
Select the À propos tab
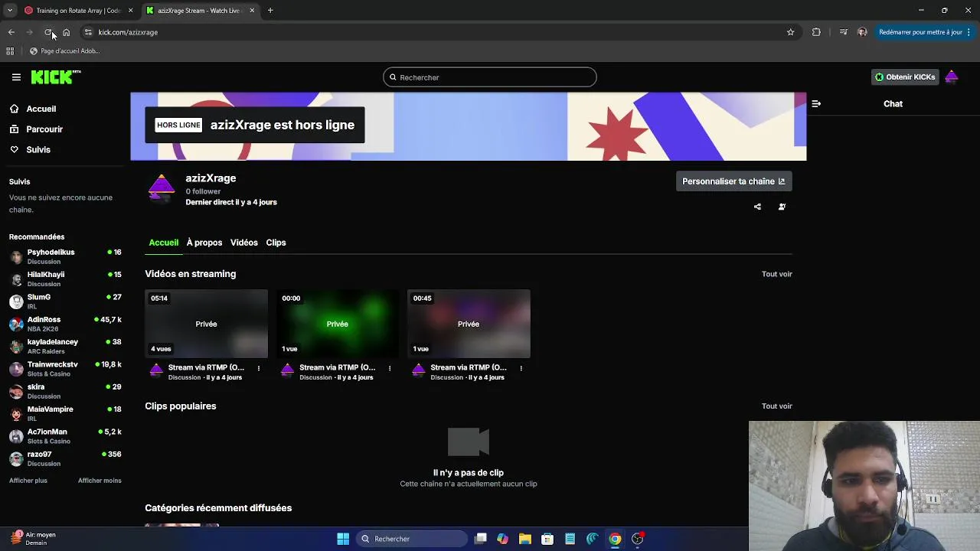pos(204,243)
